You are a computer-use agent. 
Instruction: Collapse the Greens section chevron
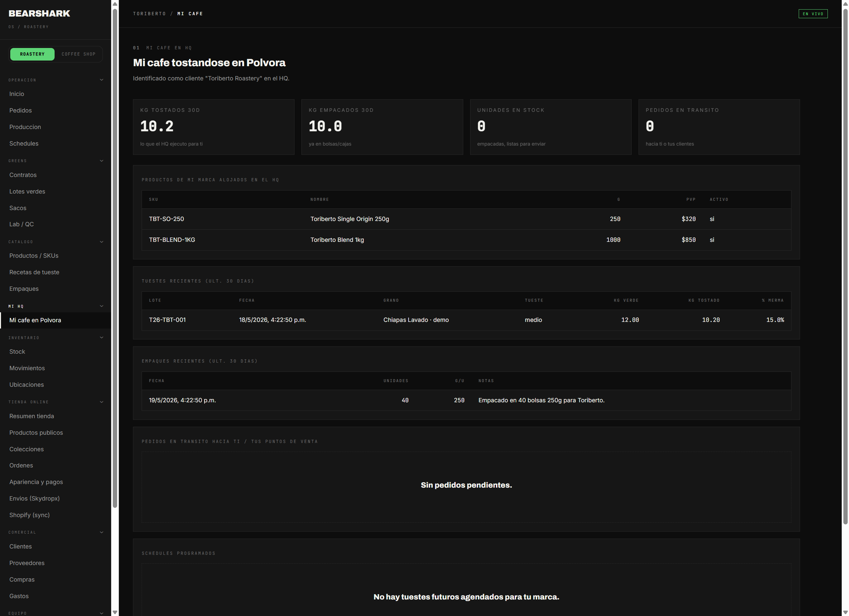click(x=102, y=161)
